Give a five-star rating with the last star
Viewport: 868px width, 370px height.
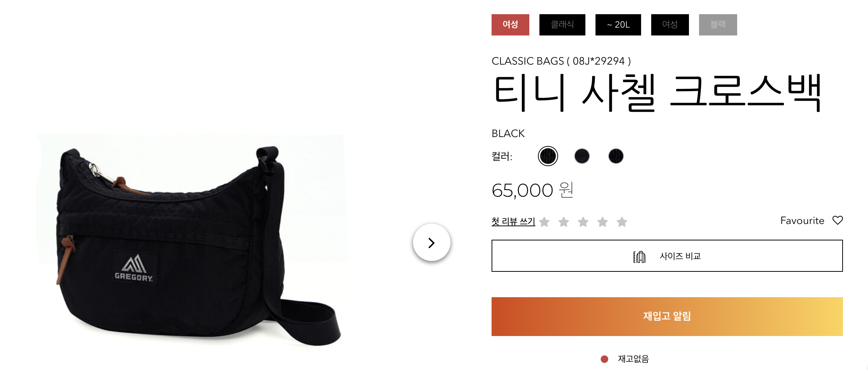pyautogui.click(x=622, y=222)
